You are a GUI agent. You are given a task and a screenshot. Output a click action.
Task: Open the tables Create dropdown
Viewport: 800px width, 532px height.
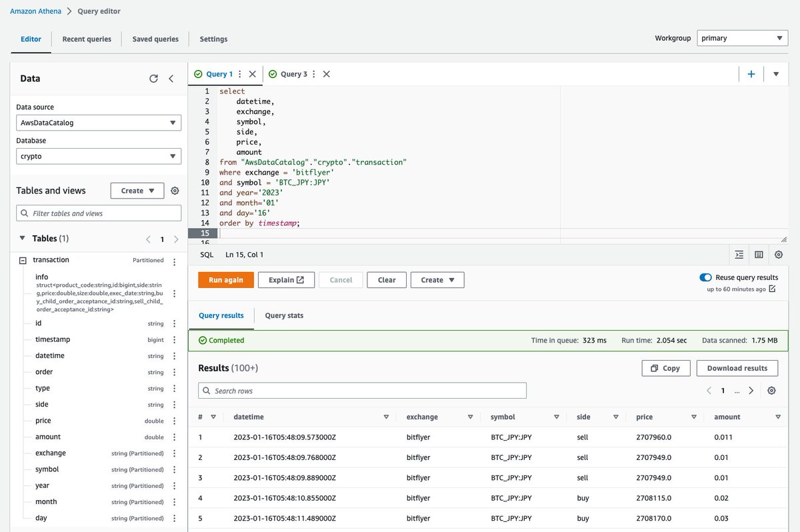pos(137,191)
